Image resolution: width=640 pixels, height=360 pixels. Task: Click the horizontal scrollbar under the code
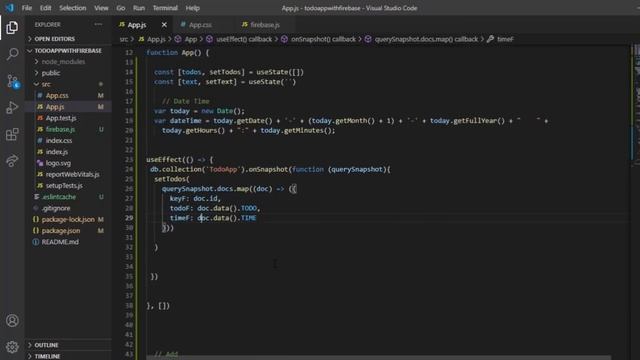tap(379, 358)
